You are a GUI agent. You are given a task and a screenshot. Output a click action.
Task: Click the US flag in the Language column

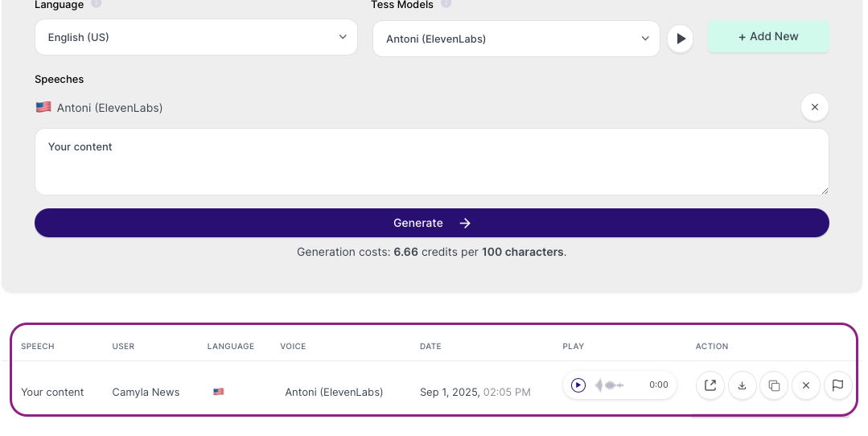click(x=219, y=392)
